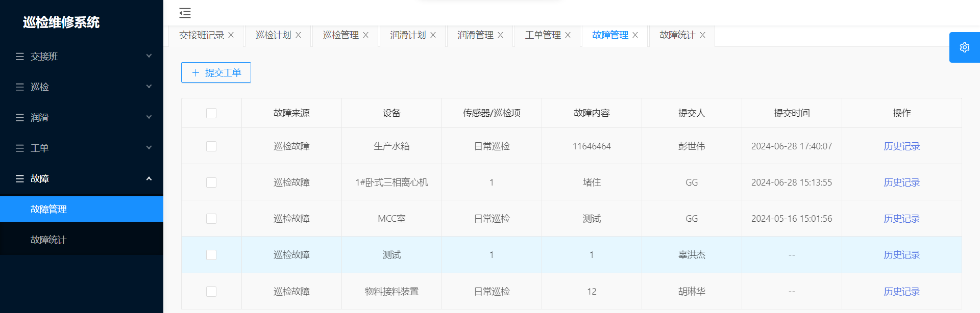Image resolution: width=980 pixels, height=313 pixels.
Task: Open 历史记录 for 生产水箱 row
Action: (901, 146)
